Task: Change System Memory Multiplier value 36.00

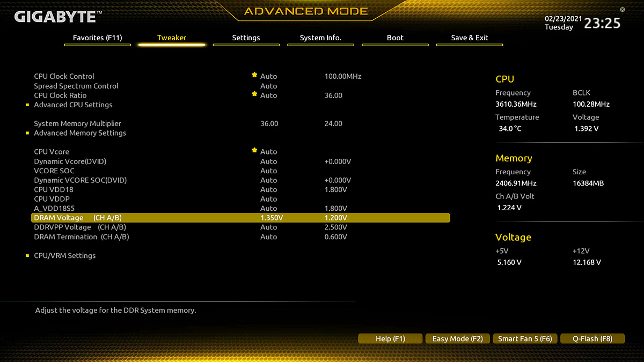Action: point(269,123)
